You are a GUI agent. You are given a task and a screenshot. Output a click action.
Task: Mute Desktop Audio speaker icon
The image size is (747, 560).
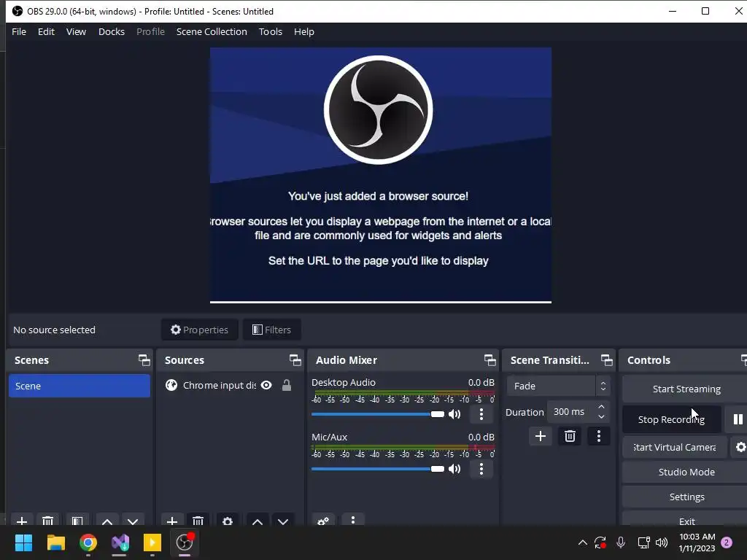[x=454, y=414]
